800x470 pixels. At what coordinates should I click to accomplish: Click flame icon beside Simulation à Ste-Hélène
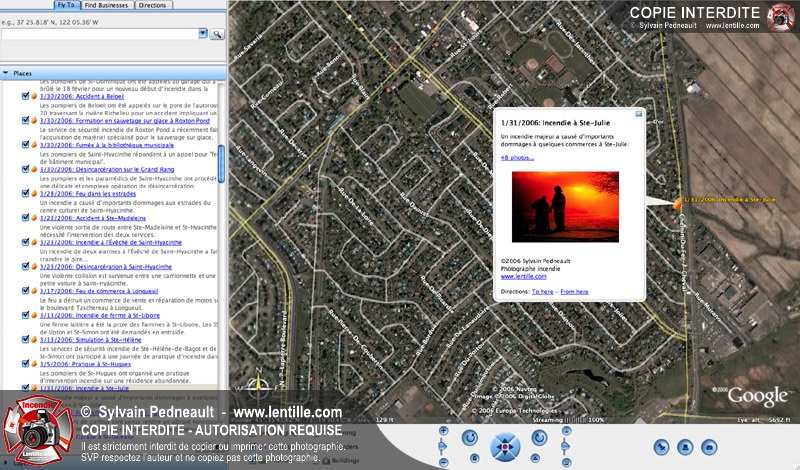(34, 339)
